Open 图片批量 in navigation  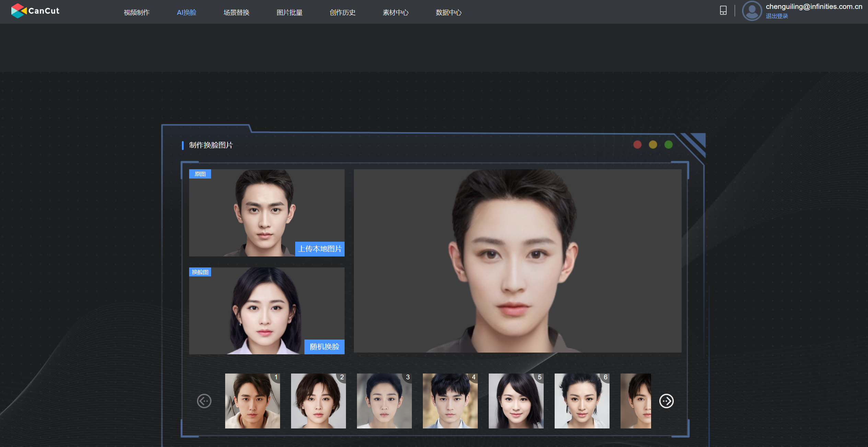[289, 12]
